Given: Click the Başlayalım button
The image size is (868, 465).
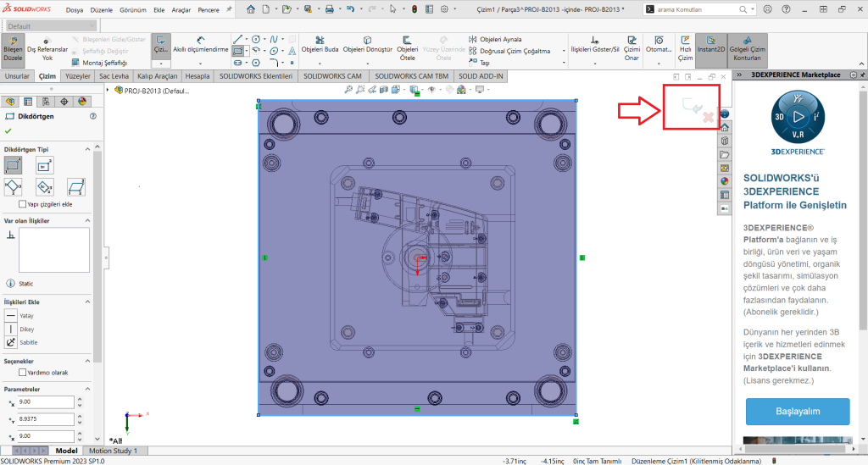Looking at the screenshot, I should [797, 411].
